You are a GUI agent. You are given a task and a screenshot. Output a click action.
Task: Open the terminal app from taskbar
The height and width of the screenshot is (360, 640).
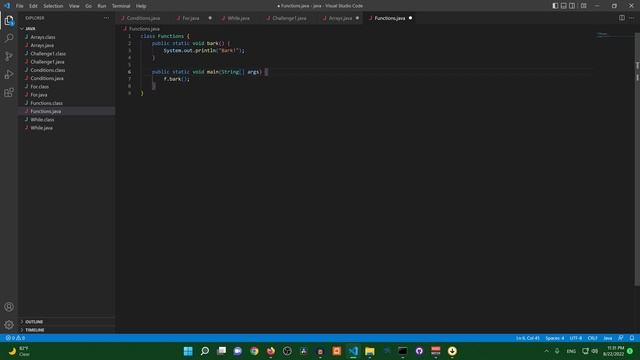point(403,351)
